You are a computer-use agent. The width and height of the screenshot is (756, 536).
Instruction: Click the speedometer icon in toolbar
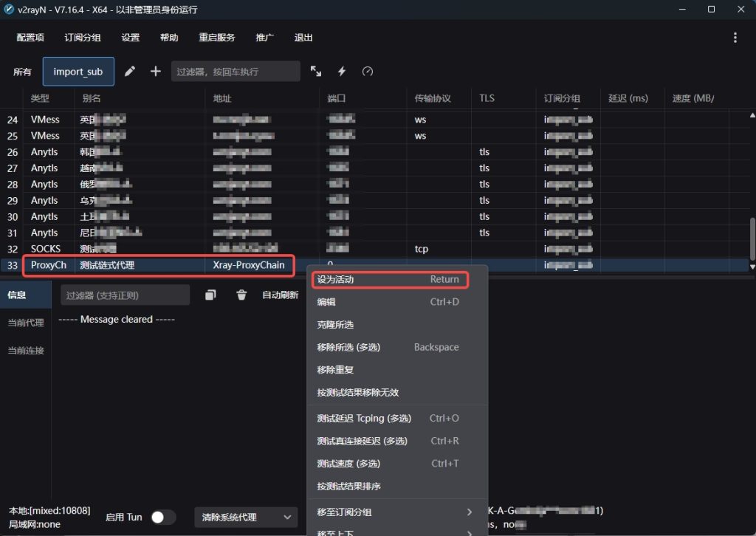pyautogui.click(x=368, y=72)
